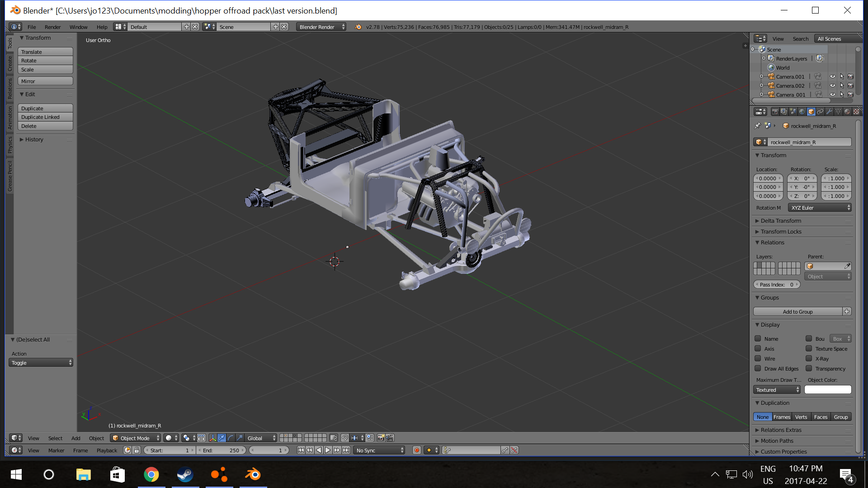Expand the Delta Transform panel
868x488 pixels.
780,221
